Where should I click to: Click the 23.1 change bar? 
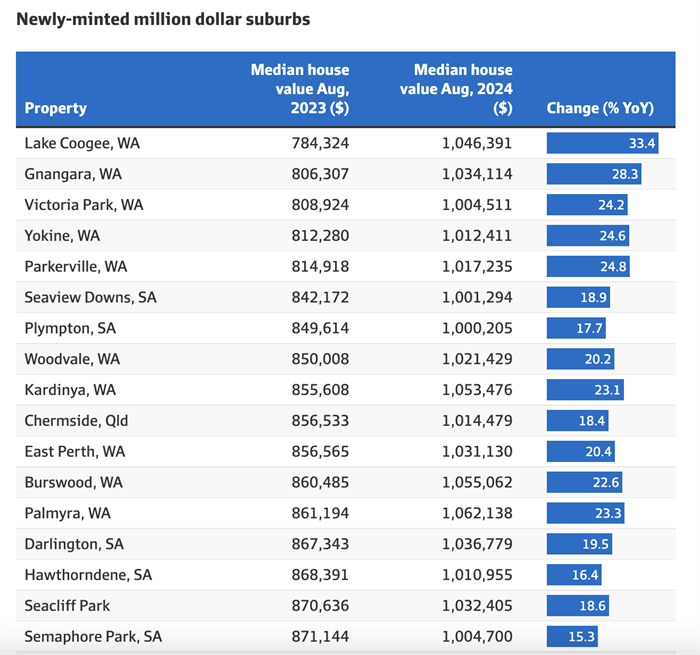[585, 390]
